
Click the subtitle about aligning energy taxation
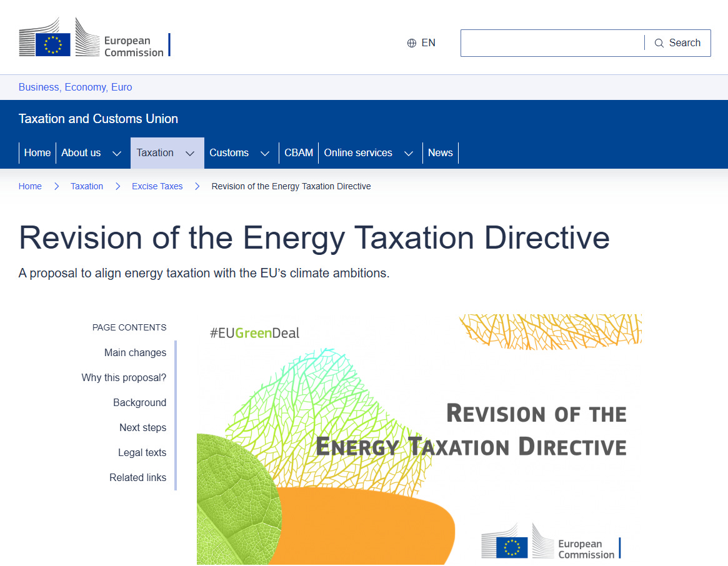click(x=204, y=273)
